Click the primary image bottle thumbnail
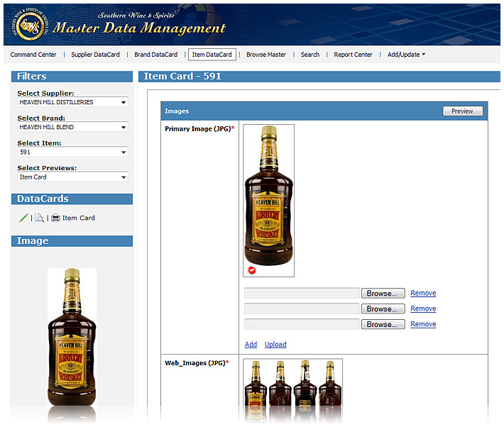504x434 pixels. [x=269, y=196]
